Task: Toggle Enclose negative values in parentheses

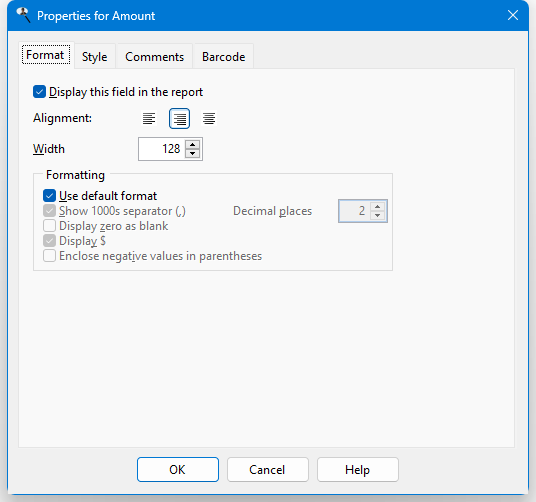Action: [x=50, y=256]
